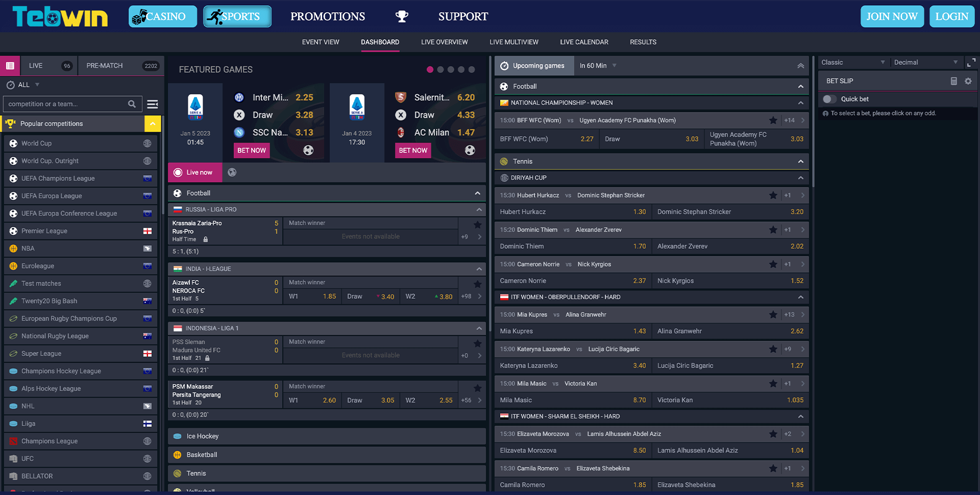
Task: Star the Norrie vs Kyrgios match
Action: coord(773,264)
